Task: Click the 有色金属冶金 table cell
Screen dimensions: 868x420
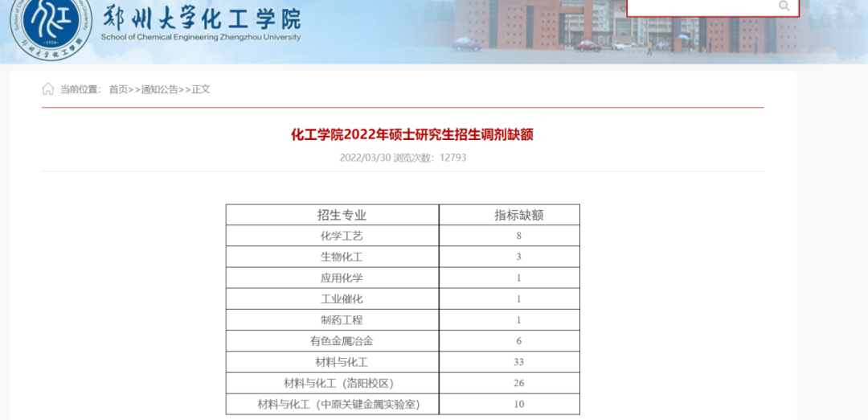Action: 342,341
